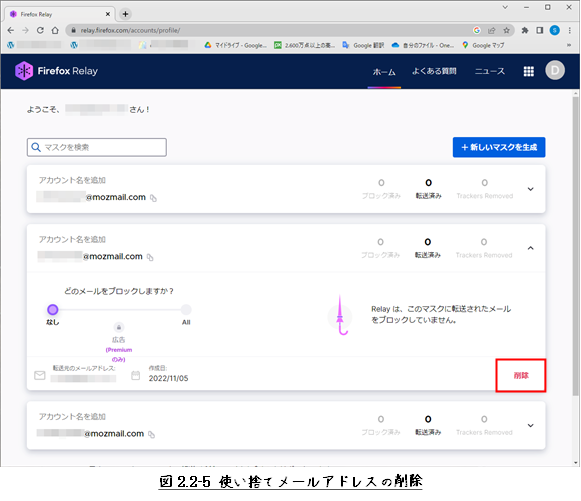Show more bookmarks with the overflow chevron

point(569,45)
